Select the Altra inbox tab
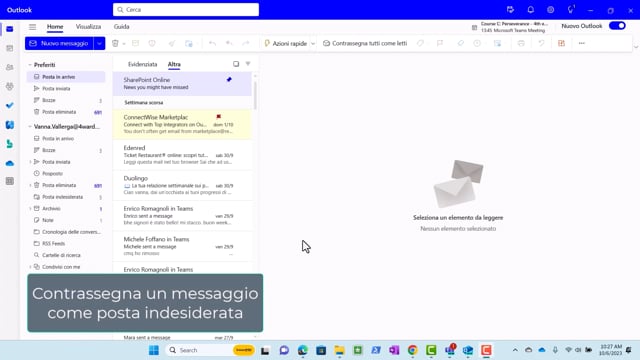This screenshot has height=360, width=640. [x=174, y=64]
